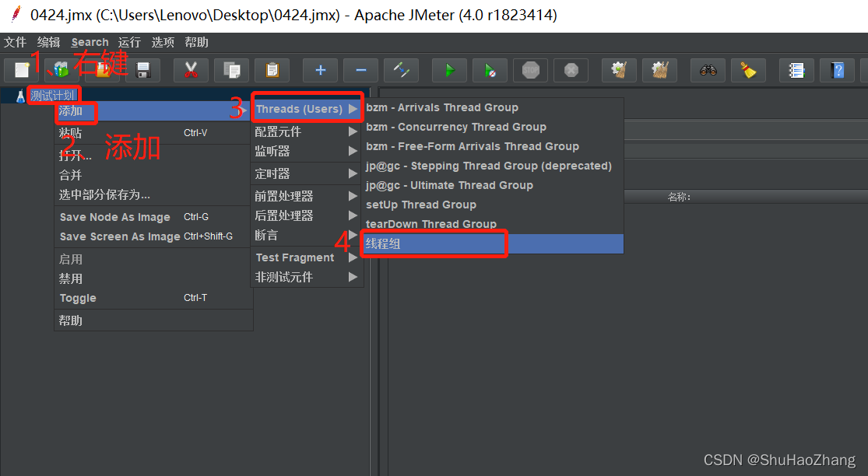
Task: Open the 运行 menu
Action: [129, 42]
